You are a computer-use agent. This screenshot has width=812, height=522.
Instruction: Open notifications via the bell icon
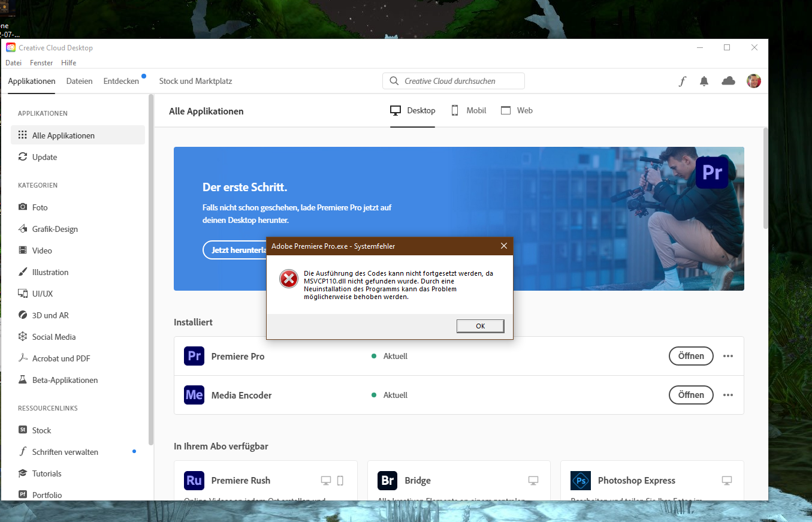[704, 82]
